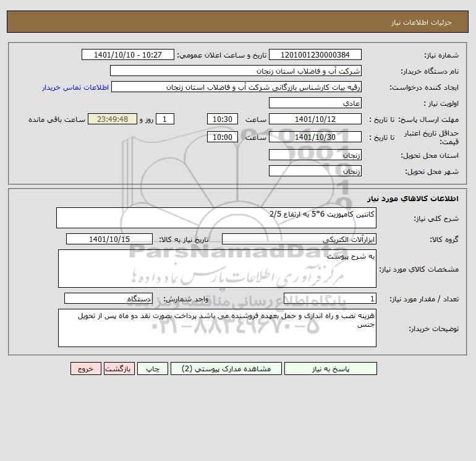This screenshot has width=476, height=461.
Task: Click the چاپ print button
Action: click(x=153, y=369)
